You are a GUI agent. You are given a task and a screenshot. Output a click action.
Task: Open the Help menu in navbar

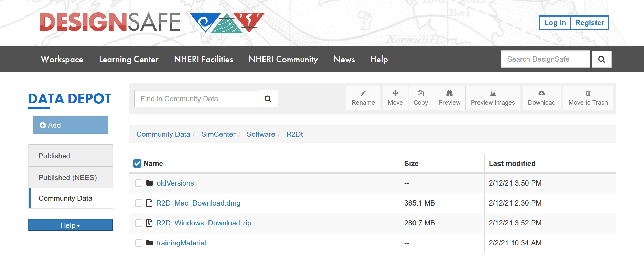pyautogui.click(x=379, y=59)
